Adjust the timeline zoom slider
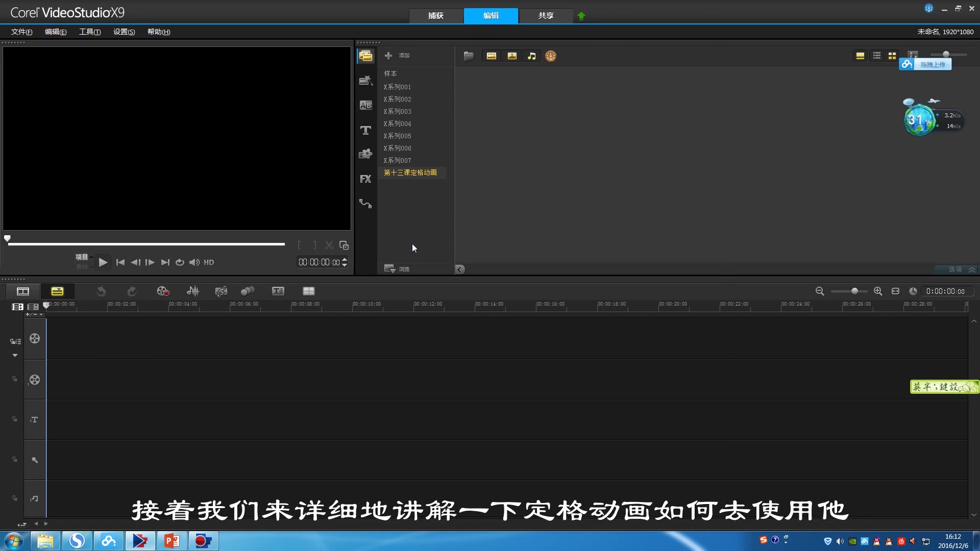The height and width of the screenshot is (551, 980). (x=854, y=291)
